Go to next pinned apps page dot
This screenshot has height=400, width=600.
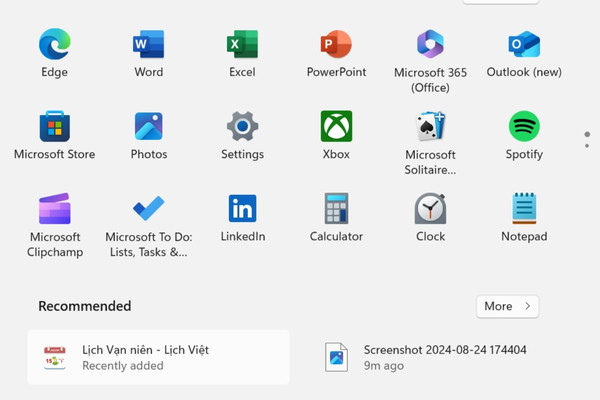587,146
